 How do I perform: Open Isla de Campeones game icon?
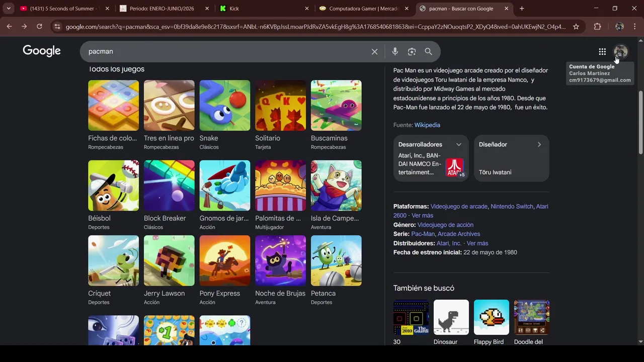336,186
